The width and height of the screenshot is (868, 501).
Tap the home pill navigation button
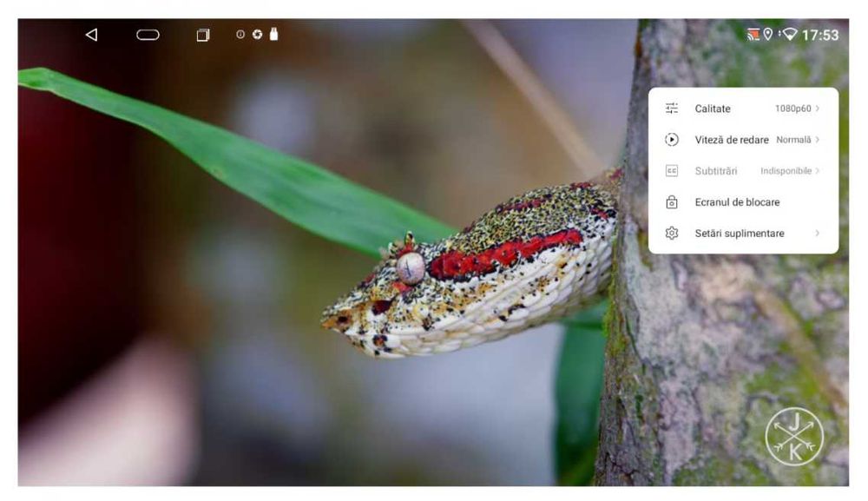point(148,35)
